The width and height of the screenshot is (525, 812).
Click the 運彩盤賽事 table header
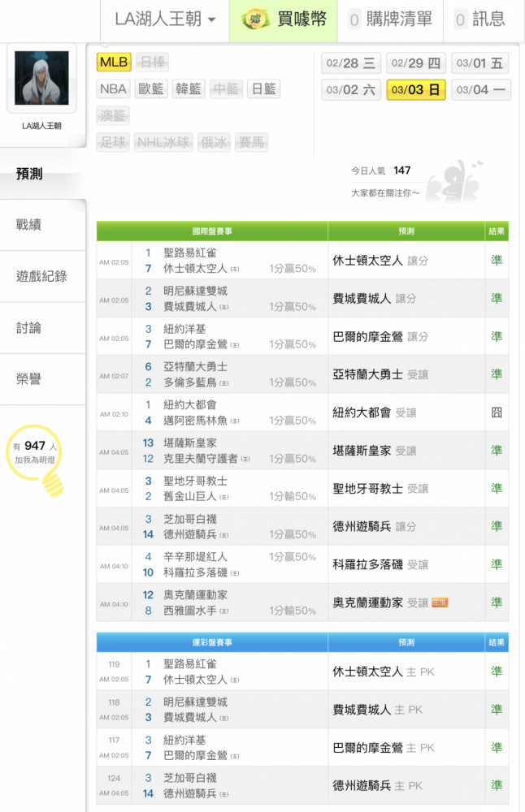pyautogui.click(x=212, y=642)
